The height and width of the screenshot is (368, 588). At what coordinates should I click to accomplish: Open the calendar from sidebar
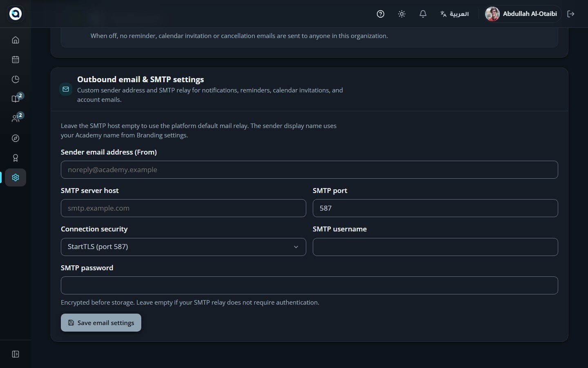[x=16, y=60]
